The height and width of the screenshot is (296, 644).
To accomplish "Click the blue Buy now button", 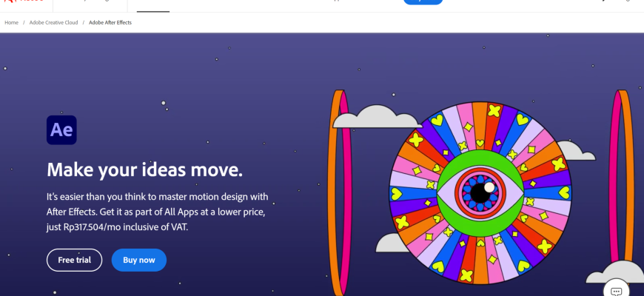I will [x=139, y=260].
